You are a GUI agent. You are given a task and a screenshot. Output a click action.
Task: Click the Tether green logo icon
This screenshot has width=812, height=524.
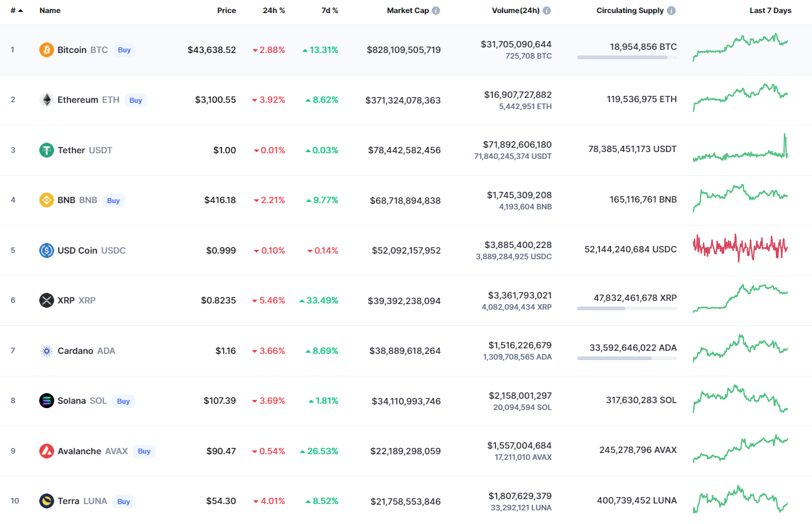point(47,150)
